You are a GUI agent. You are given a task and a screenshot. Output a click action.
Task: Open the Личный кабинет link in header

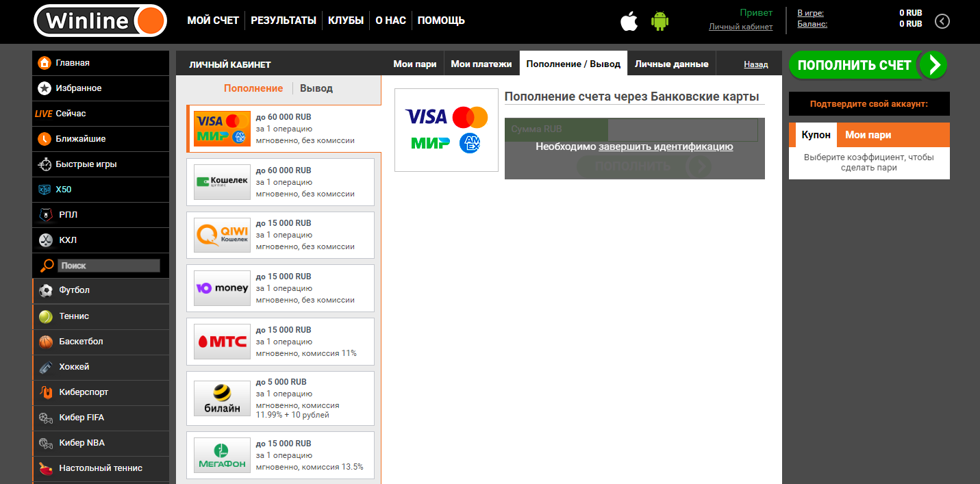pyautogui.click(x=740, y=27)
